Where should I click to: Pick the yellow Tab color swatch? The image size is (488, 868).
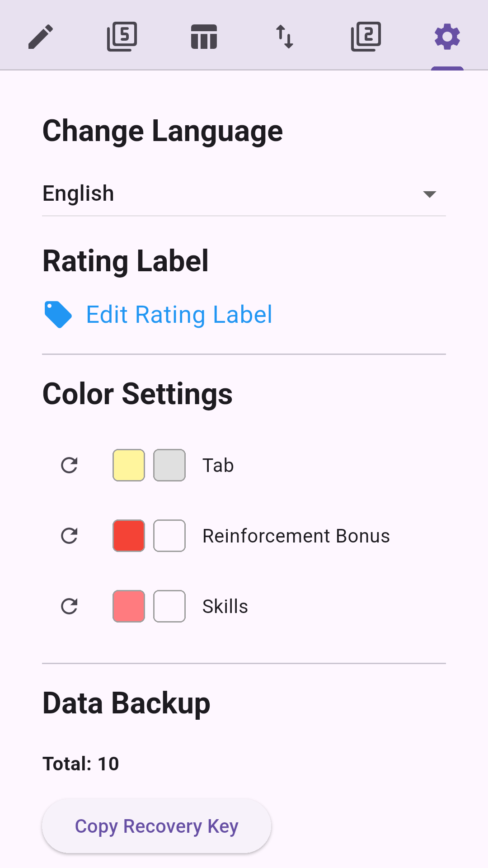[x=129, y=465]
